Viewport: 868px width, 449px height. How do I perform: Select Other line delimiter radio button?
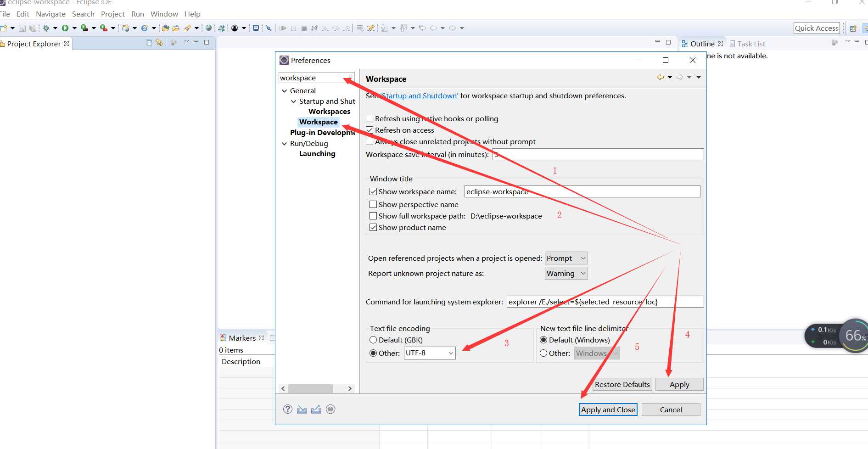[x=543, y=353]
